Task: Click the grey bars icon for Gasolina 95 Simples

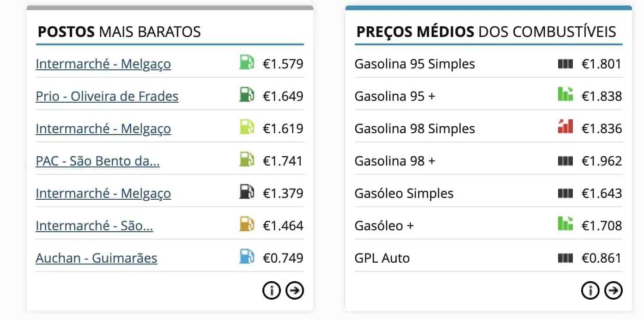Action: [x=565, y=64]
